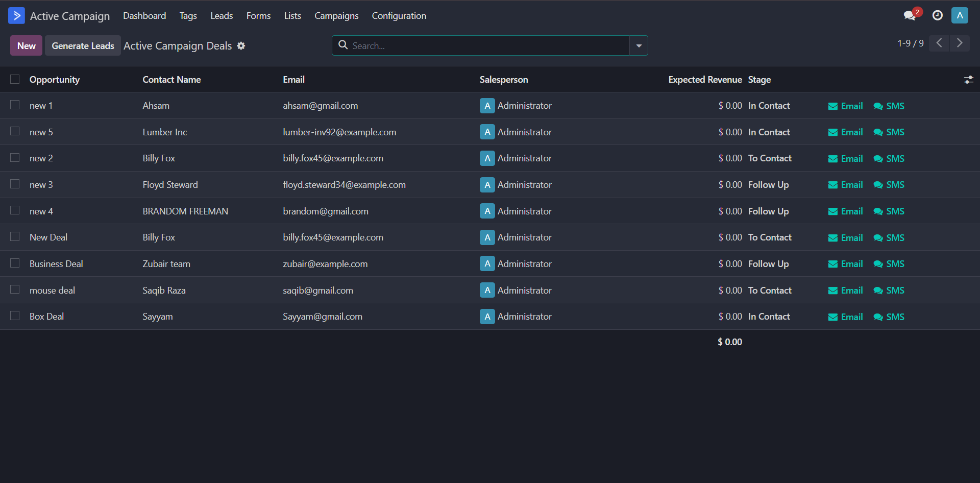Viewport: 980px width, 483px height.
Task: Open the conversations messages icon
Action: coord(910,15)
